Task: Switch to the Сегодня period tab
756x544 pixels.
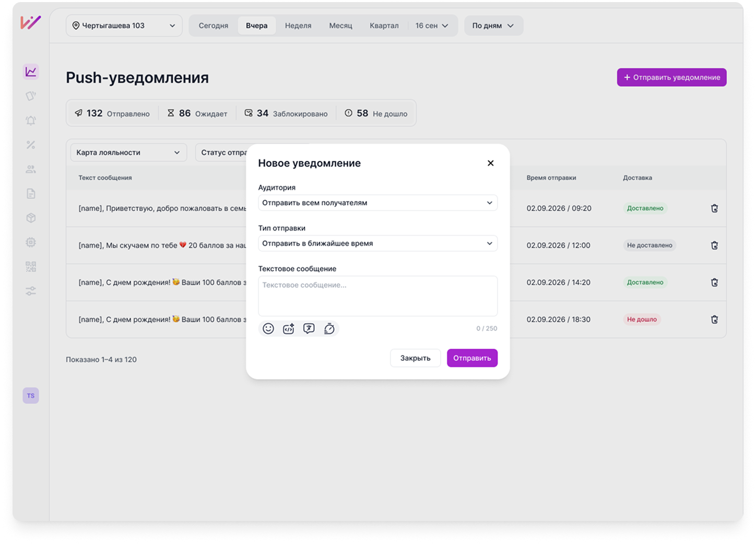Action: (214, 26)
